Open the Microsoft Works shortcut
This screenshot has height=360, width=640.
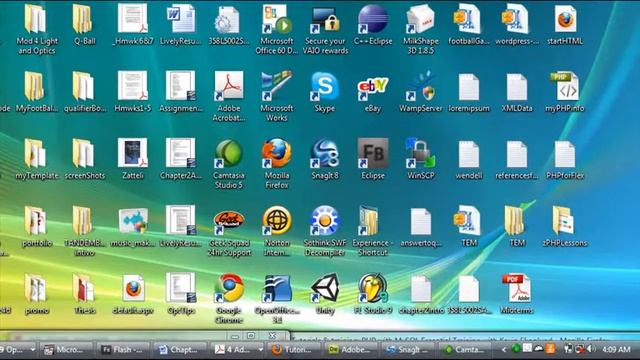point(277,87)
